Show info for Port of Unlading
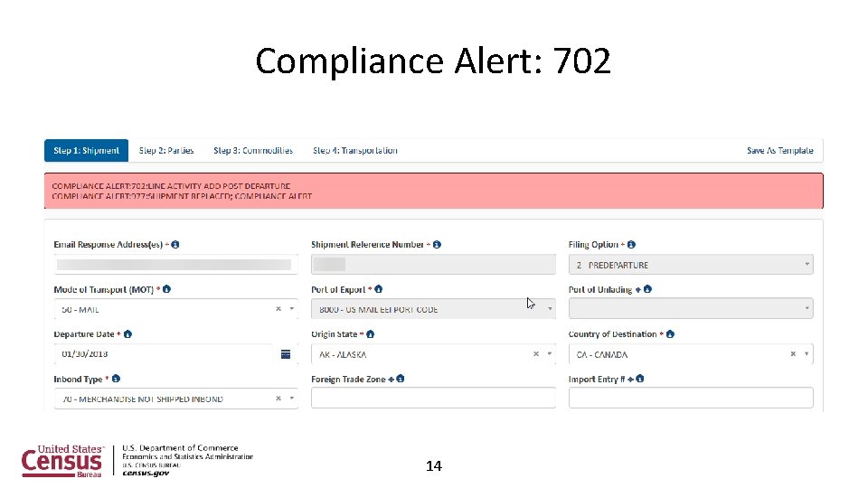Screen dimensions: 868x488 pyautogui.click(x=647, y=289)
